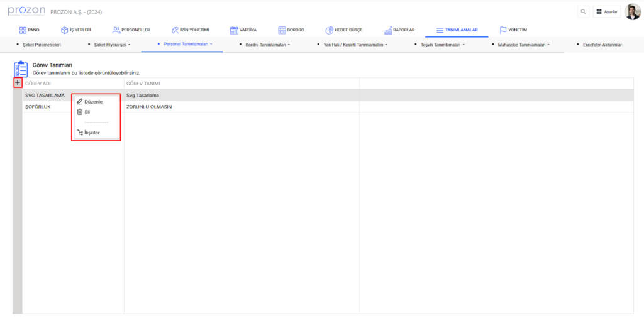Switch to the Personeller tab
The image size is (644, 318).
pyautogui.click(x=131, y=30)
